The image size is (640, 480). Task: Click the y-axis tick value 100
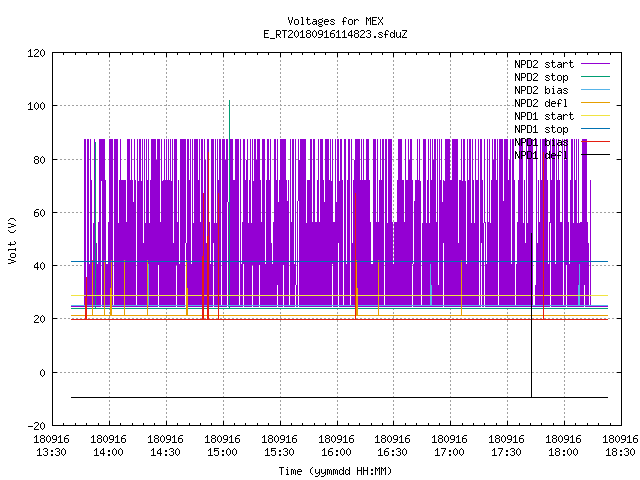[36, 106]
